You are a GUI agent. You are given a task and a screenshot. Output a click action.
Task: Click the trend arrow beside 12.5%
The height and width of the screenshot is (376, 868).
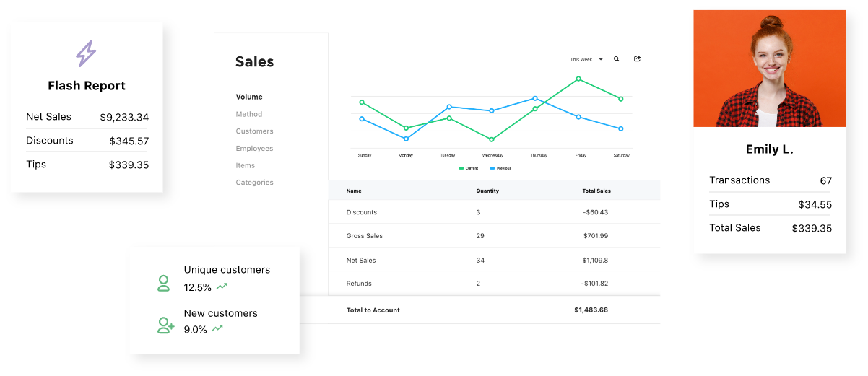coord(222,287)
